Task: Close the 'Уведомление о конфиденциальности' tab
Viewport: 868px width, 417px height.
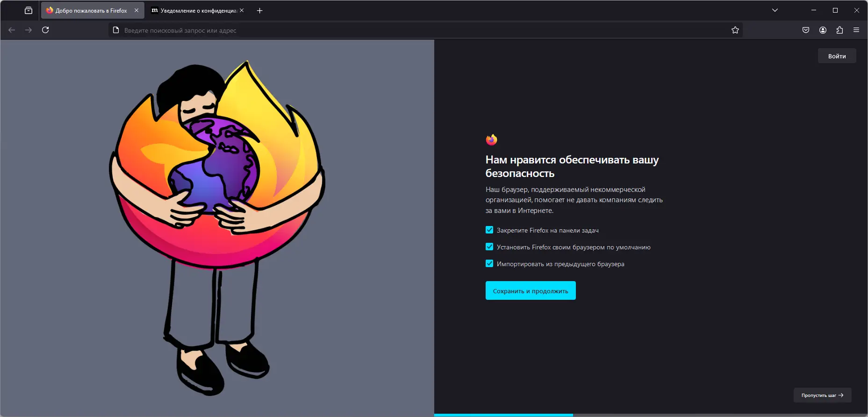Action: click(242, 10)
